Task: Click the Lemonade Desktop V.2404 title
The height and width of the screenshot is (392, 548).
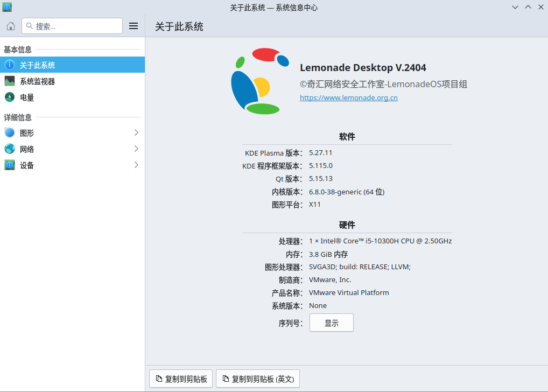Action: pos(363,67)
